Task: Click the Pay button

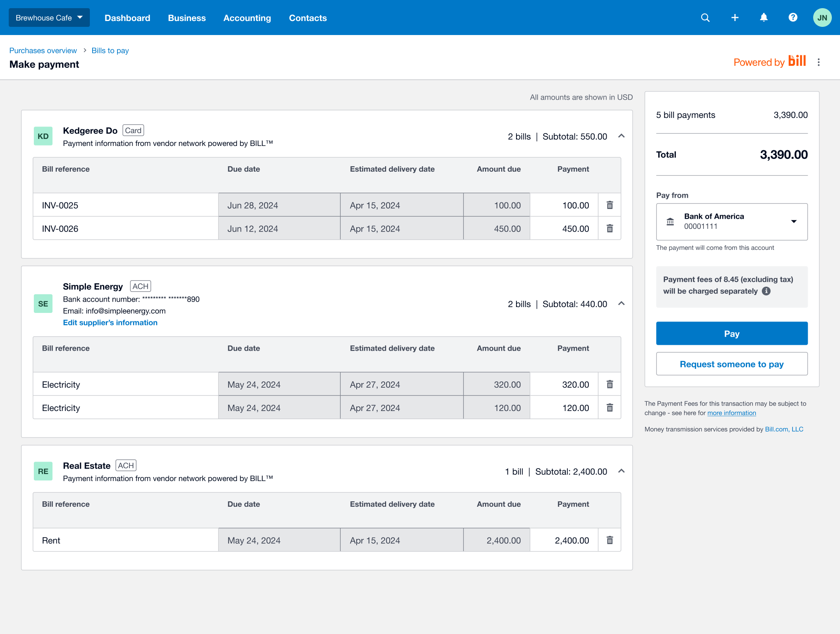Action: point(731,334)
